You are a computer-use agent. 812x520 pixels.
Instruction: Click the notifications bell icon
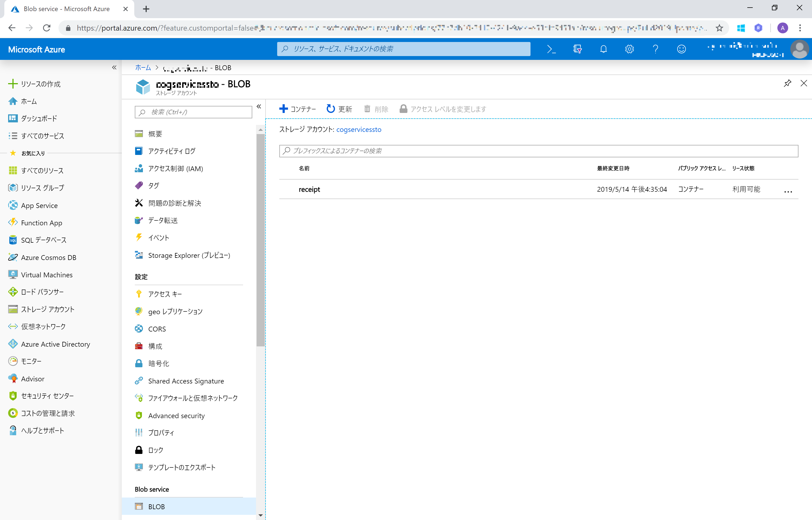tap(603, 49)
